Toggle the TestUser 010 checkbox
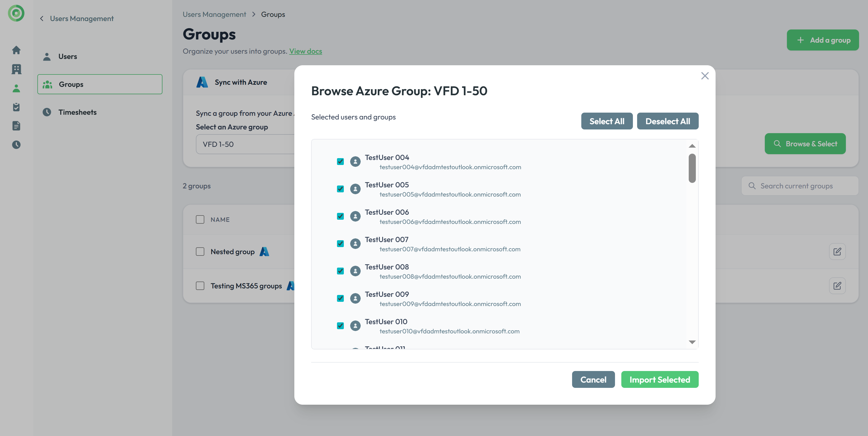 click(340, 325)
